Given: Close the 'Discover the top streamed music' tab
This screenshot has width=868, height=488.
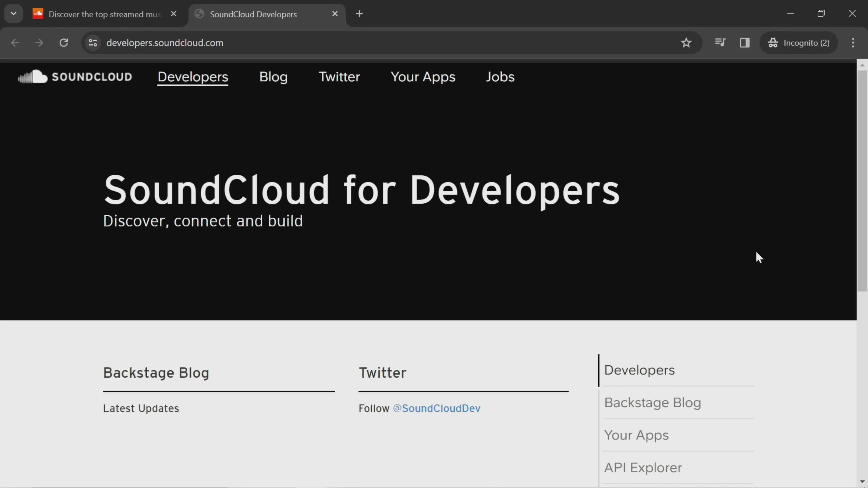Looking at the screenshot, I should click(174, 14).
